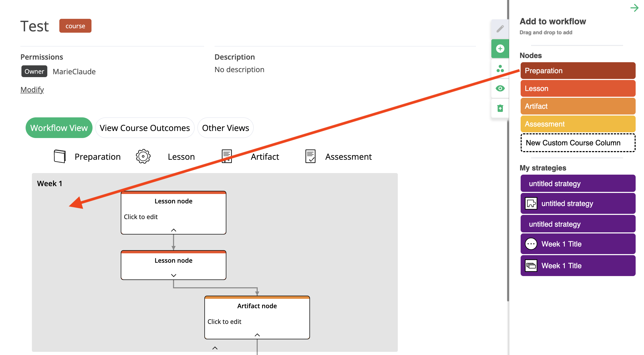Collapse Week 1 using bottom chevron

(215, 348)
